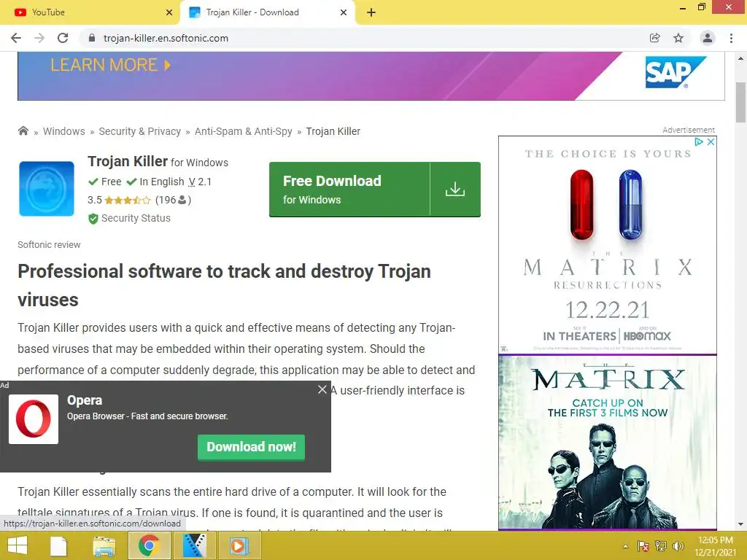Click the Trojan Killer breadcrumb text
747x560 pixels.
point(333,131)
